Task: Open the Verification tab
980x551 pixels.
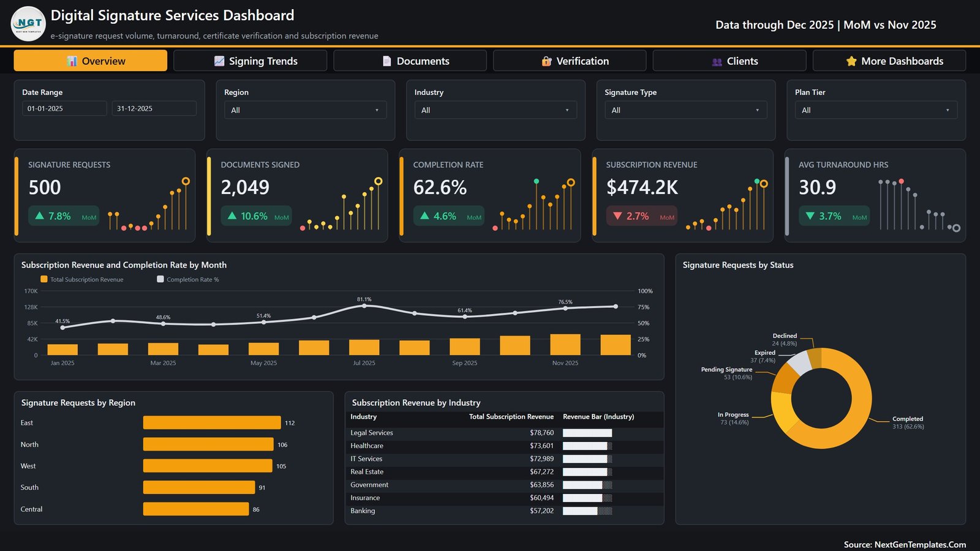Action: coord(570,61)
